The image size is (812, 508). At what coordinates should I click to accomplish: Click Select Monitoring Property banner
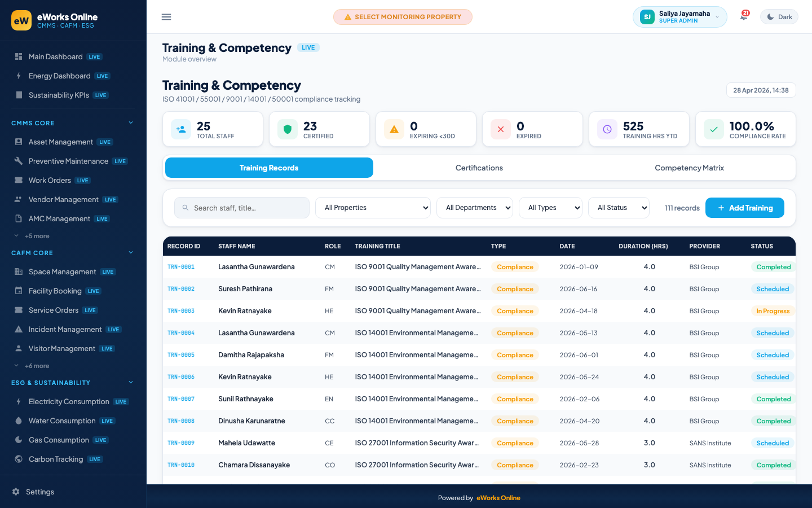pyautogui.click(x=403, y=17)
